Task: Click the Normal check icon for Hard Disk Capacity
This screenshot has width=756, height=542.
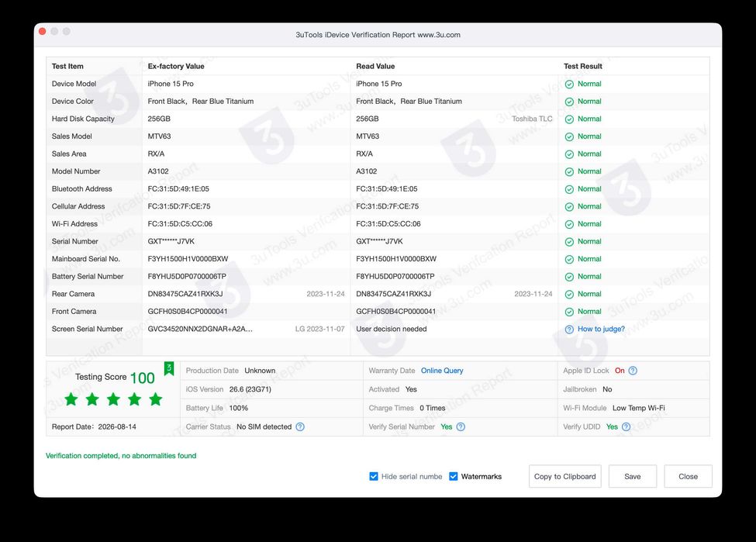Action: coord(569,119)
